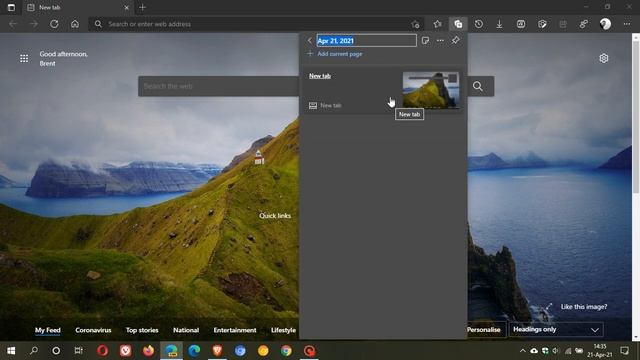Viewport: 640px width, 360px height.
Task: Click the Quick links label
Action: (275, 216)
